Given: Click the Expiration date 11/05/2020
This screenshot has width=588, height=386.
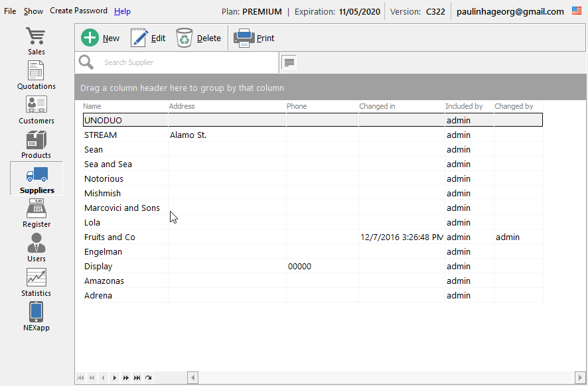Looking at the screenshot, I should [360, 12].
